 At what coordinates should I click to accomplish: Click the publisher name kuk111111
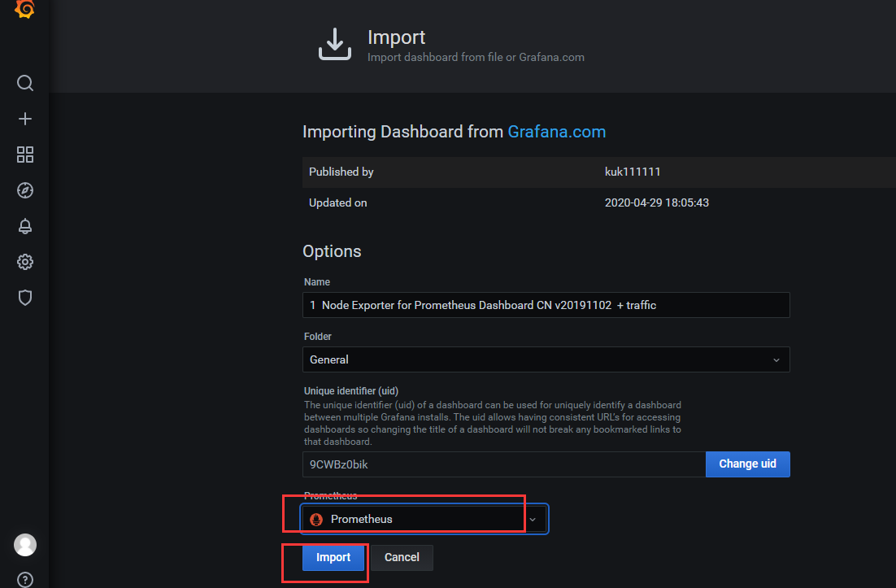[x=633, y=172]
